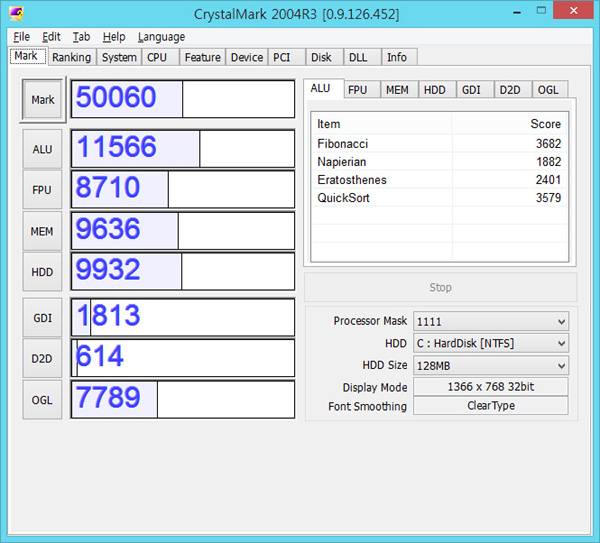
Task: Run the MEM benchmark button
Action: tap(42, 231)
